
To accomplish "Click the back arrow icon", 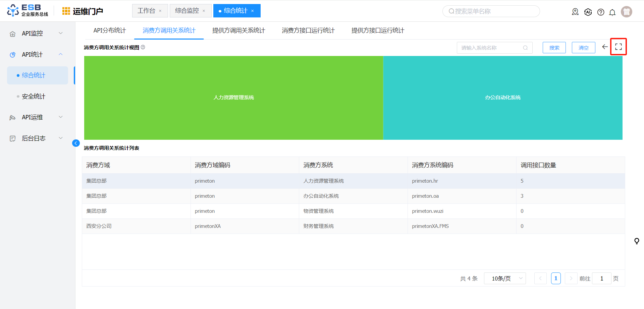I will tap(605, 47).
